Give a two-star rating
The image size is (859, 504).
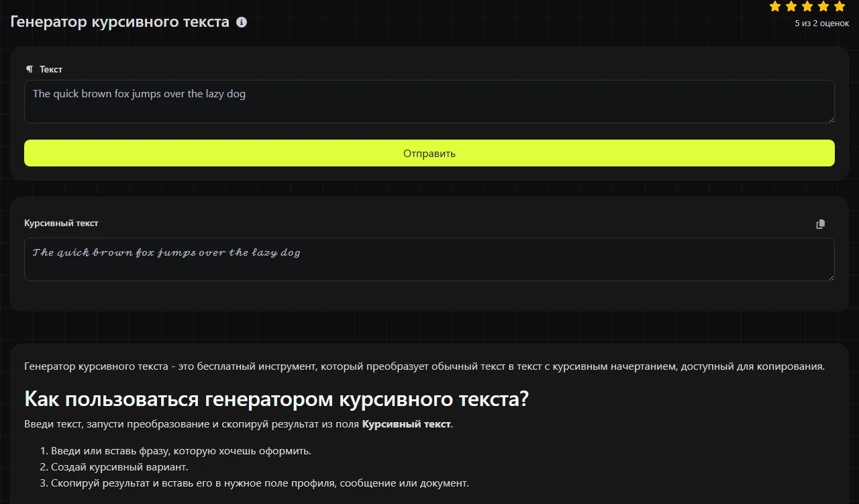click(791, 7)
